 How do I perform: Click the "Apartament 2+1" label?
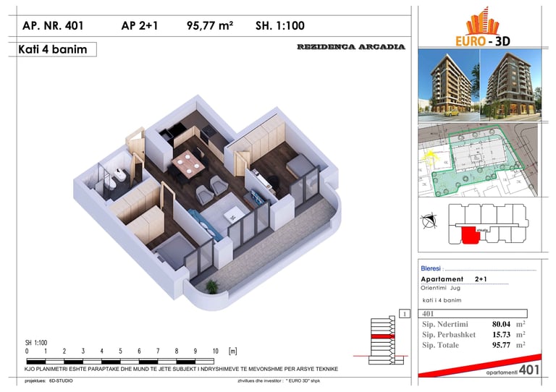click(454, 279)
